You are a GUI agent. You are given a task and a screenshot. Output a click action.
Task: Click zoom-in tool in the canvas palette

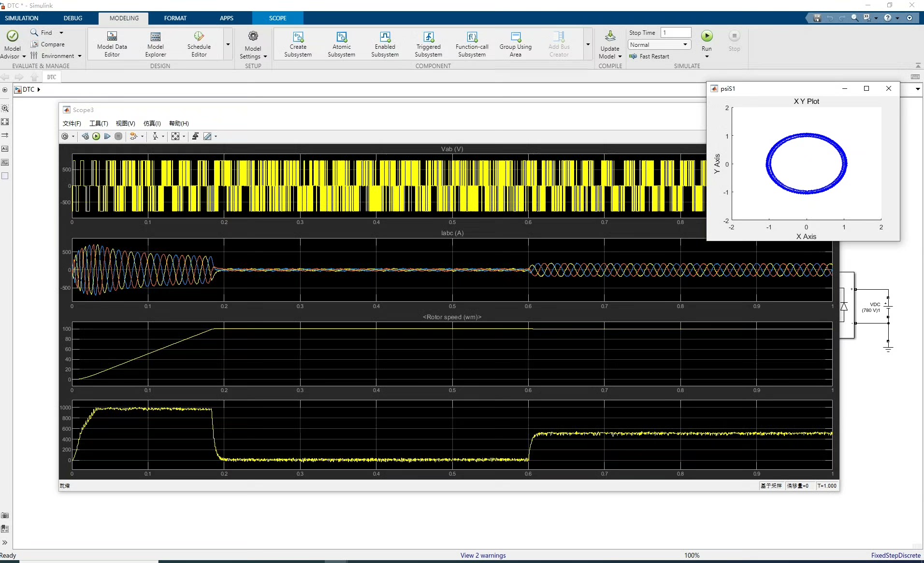(x=5, y=108)
